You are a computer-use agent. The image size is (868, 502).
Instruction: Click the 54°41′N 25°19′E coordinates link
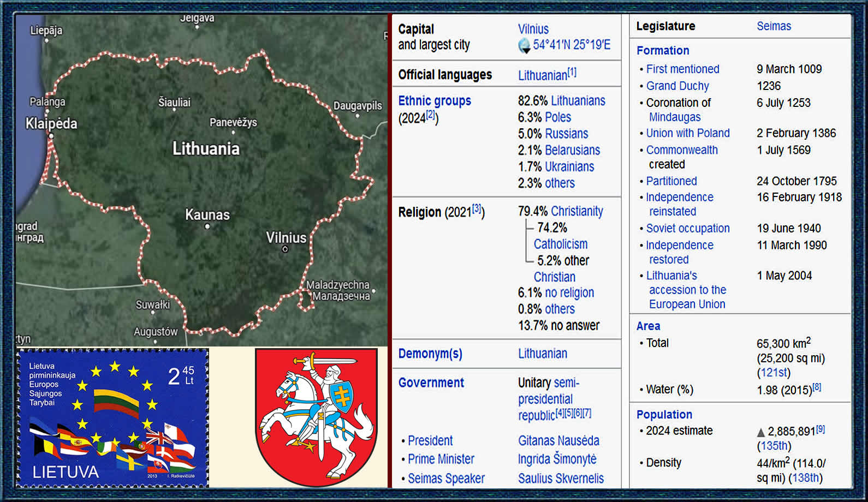[572, 45]
